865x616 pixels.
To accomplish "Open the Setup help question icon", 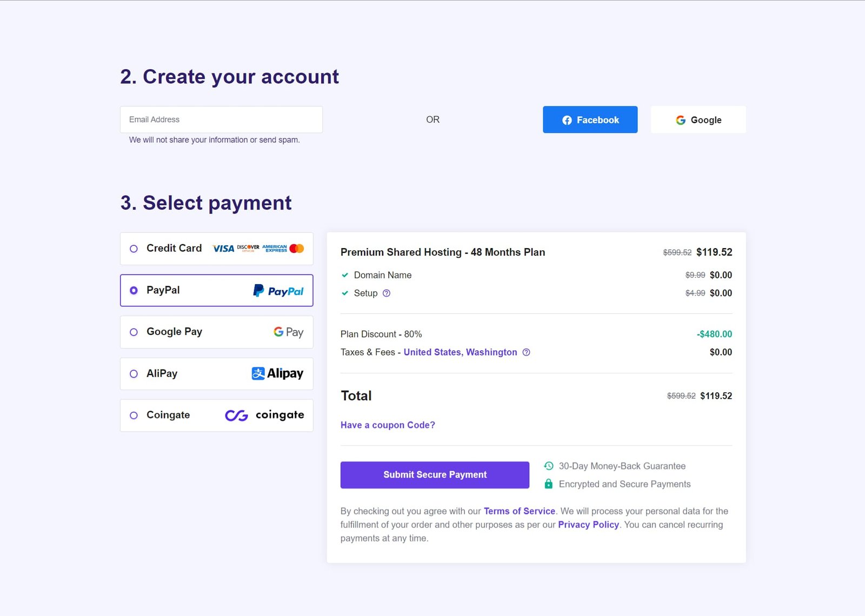I will pos(387,293).
